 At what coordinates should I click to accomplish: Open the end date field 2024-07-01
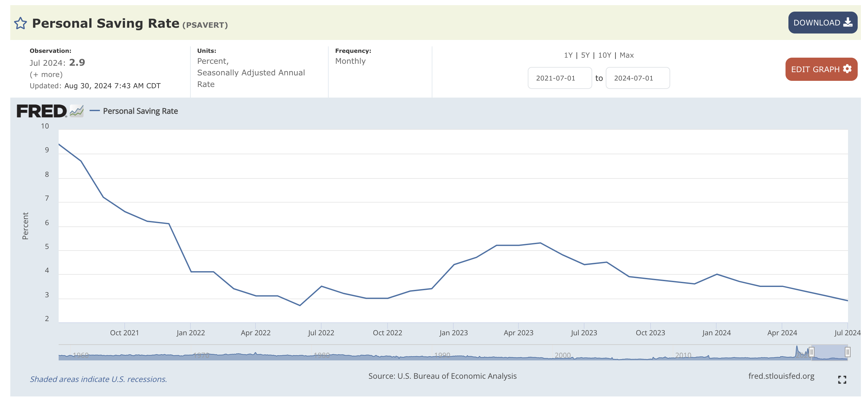638,78
